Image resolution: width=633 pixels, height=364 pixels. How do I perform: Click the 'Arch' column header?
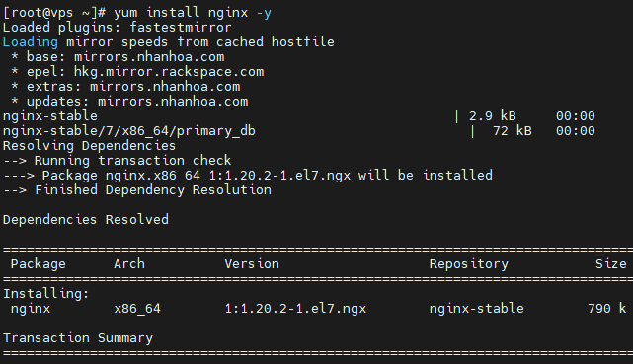point(129,264)
